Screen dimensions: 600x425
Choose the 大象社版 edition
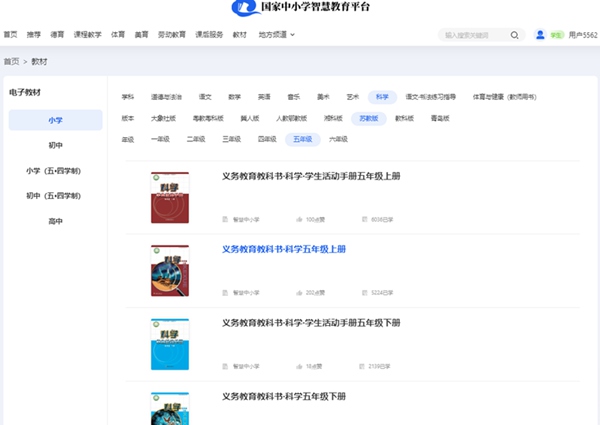(x=163, y=118)
